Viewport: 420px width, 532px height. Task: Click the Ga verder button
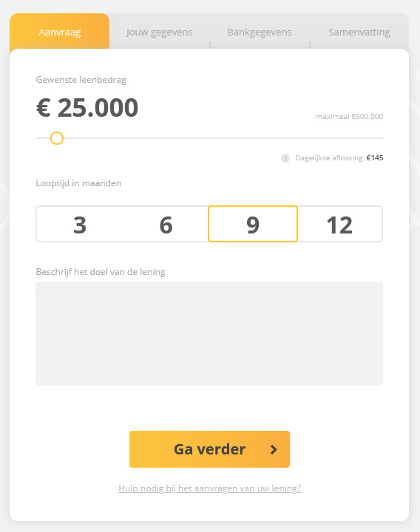tap(209, 449)
